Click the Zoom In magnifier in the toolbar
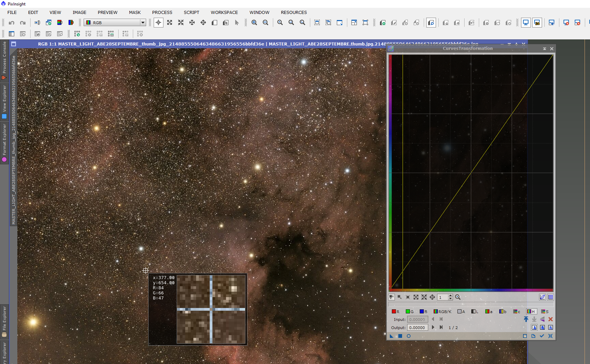The width and height of the screenshot is (590, 364). [254, 23]
